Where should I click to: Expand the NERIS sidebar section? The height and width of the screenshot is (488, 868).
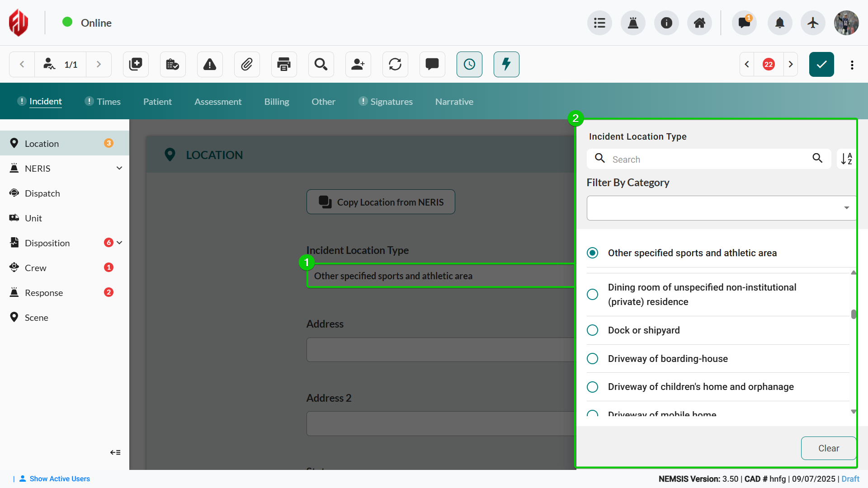pyautogui.click(x=119, y=169)
